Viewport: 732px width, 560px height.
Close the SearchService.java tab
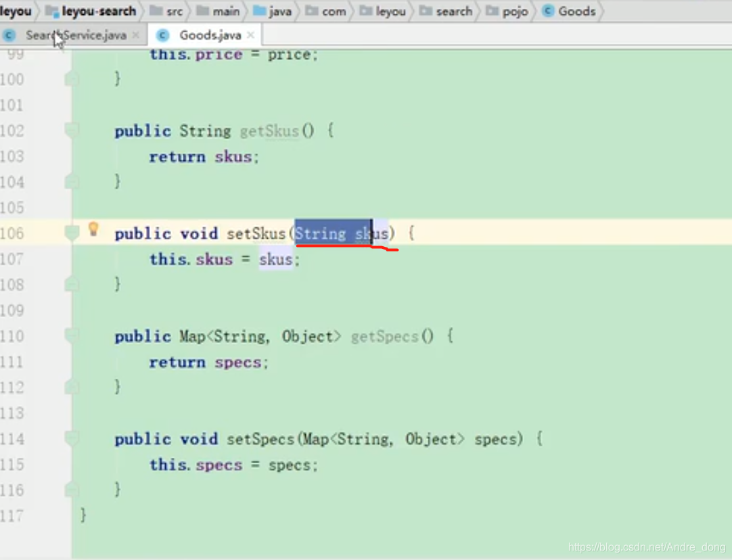pos(136,35)
